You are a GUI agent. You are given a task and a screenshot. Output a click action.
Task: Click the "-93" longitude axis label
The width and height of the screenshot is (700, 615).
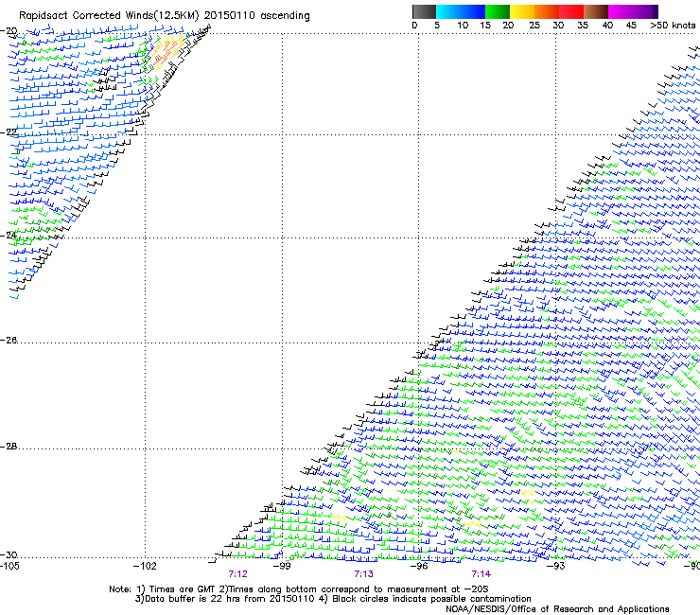(x=556, y=567)
